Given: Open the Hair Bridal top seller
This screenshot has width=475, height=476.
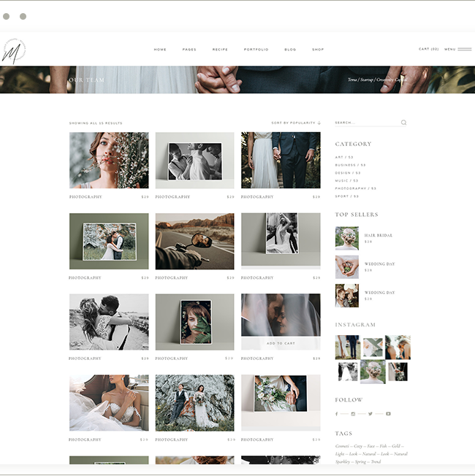Looking at the screenshot, I should pos(378,235).
